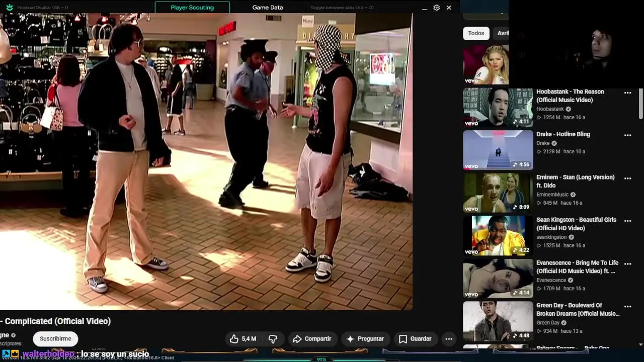Click the playing video frame

point(206,161)
